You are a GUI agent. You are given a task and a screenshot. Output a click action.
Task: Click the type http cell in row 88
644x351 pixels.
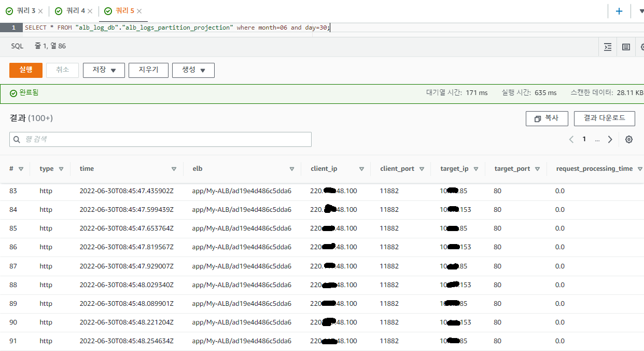[x=46, y=285]
